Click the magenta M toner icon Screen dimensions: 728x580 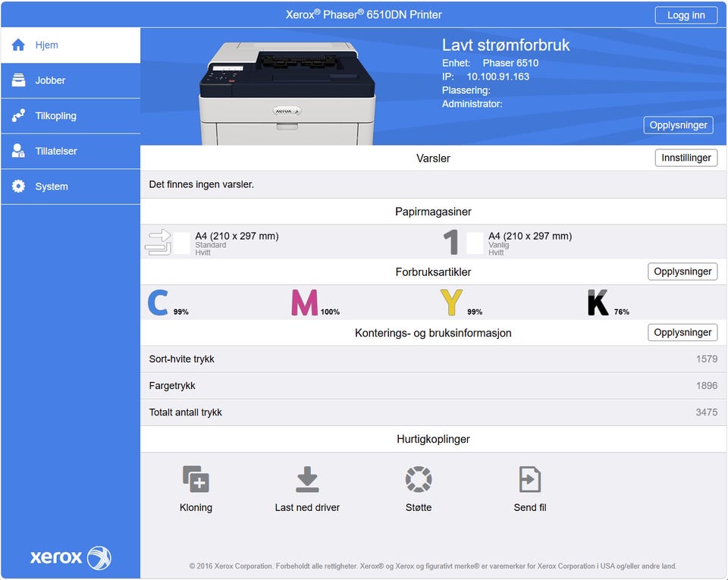coord(305,303)
